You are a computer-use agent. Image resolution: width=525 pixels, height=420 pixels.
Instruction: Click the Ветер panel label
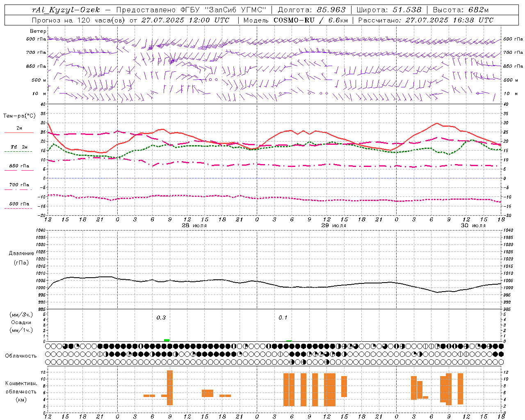click(x=38, y=31)
